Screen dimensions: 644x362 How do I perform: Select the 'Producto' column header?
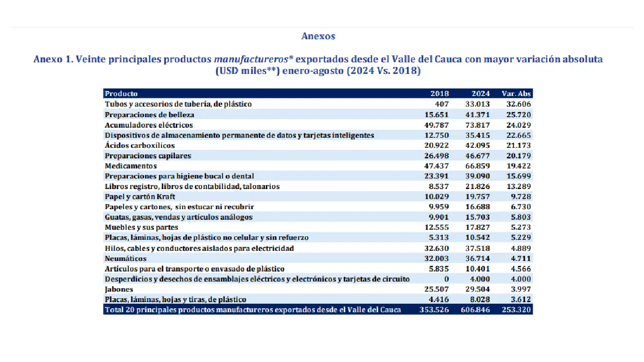click(x=121, y=94)
